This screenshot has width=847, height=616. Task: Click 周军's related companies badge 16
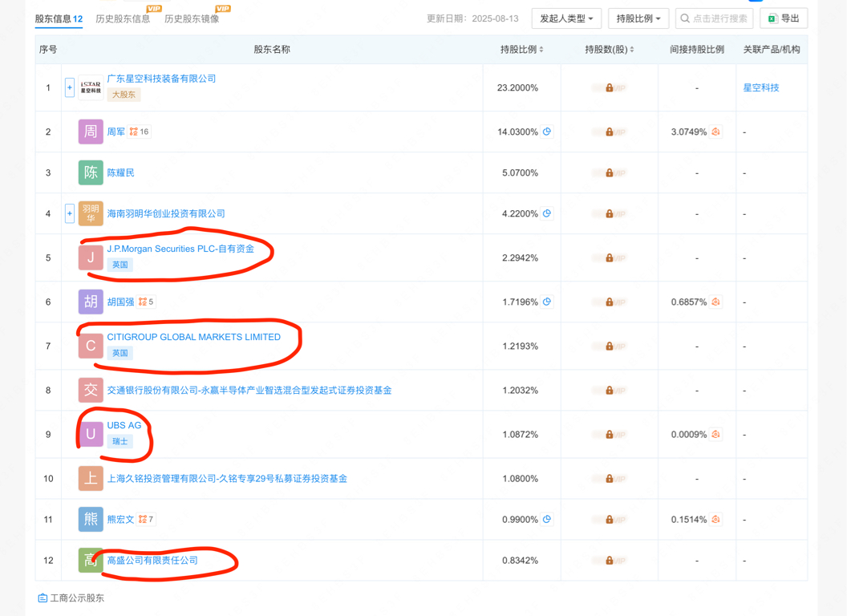pyautogui.click(x=140, y=132)
